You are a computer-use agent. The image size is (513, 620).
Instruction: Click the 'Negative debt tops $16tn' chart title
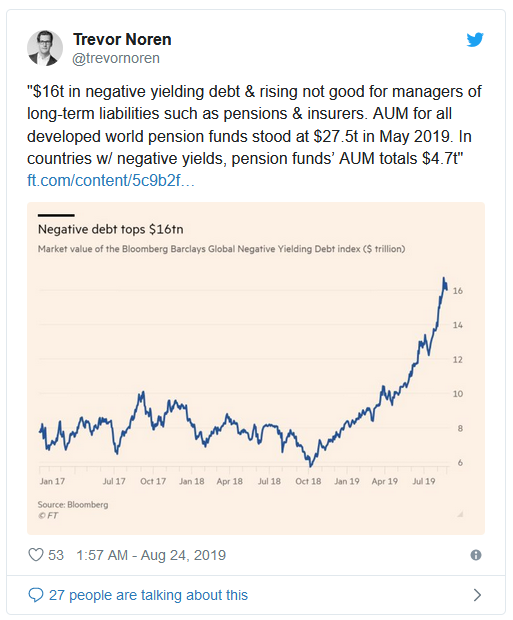[110, 229]
